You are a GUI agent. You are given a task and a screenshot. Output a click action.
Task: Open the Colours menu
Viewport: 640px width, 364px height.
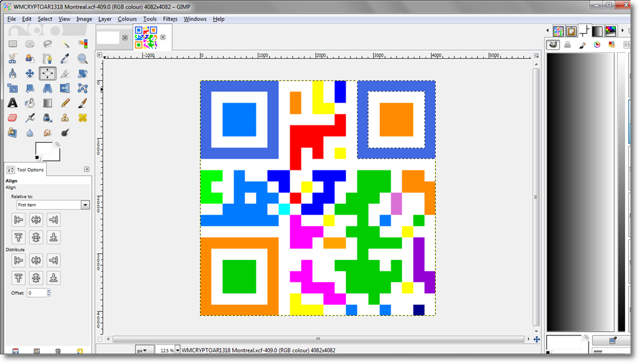[x=127, y=19]
